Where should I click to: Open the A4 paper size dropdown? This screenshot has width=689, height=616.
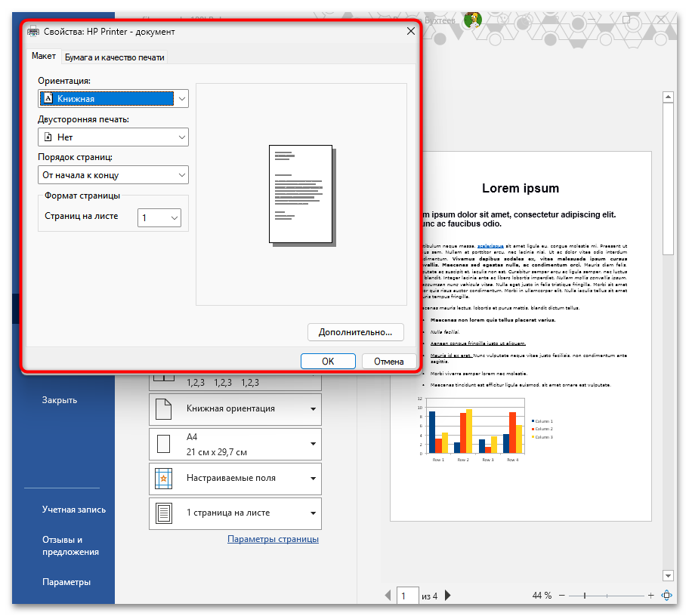(x=235, y=445)
